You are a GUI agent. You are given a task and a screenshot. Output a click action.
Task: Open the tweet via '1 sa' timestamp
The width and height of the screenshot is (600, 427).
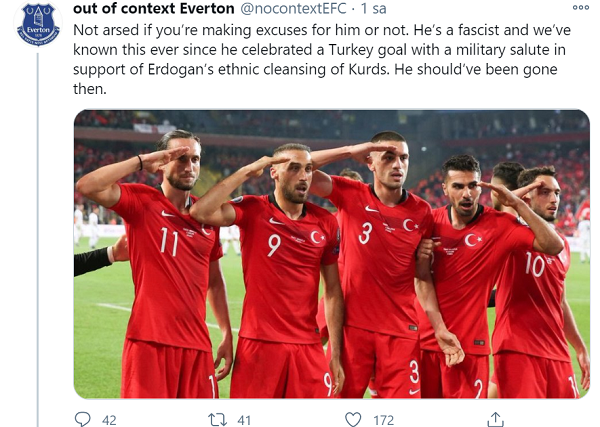[374, 8]
